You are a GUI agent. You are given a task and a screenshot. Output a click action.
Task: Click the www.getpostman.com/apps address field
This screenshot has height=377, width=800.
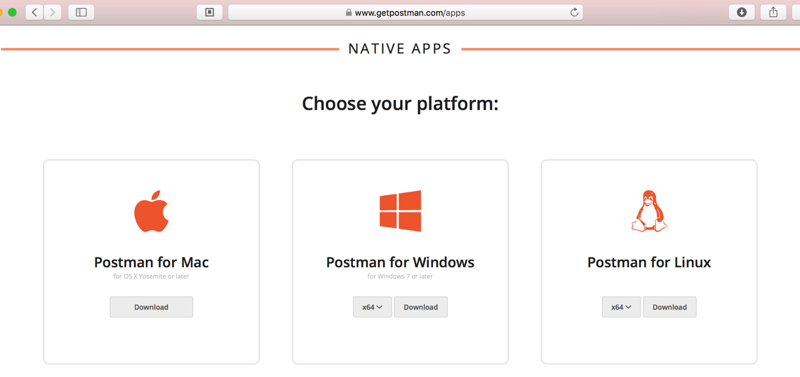pyautogui.click(x=406, y=12)
